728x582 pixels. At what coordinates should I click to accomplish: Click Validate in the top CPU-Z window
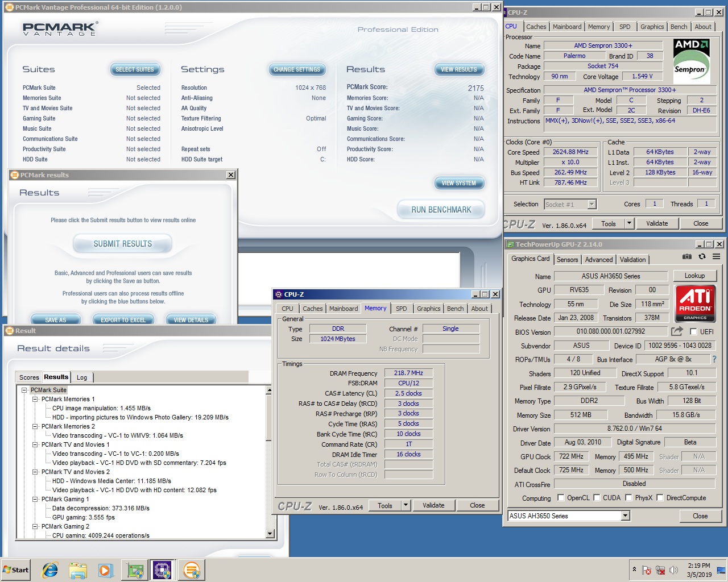pyautogui.click(x=657, y=223)
